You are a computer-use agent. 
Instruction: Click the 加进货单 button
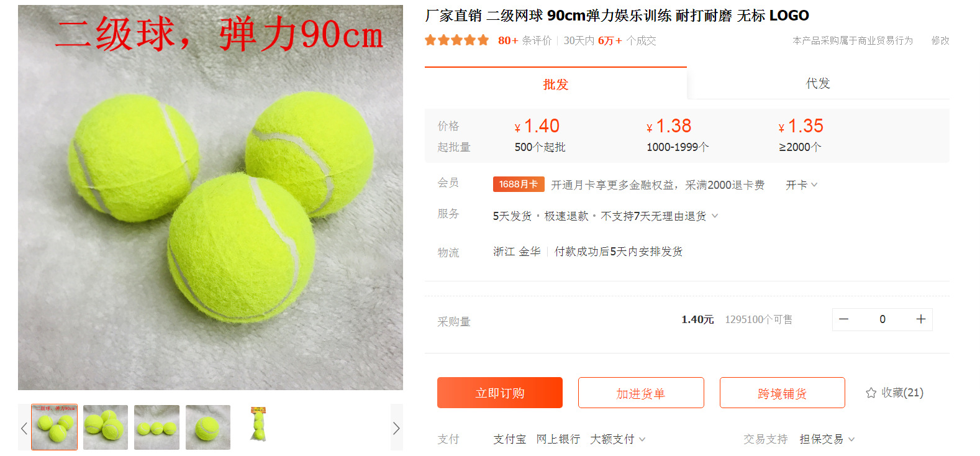pos(641,393)
